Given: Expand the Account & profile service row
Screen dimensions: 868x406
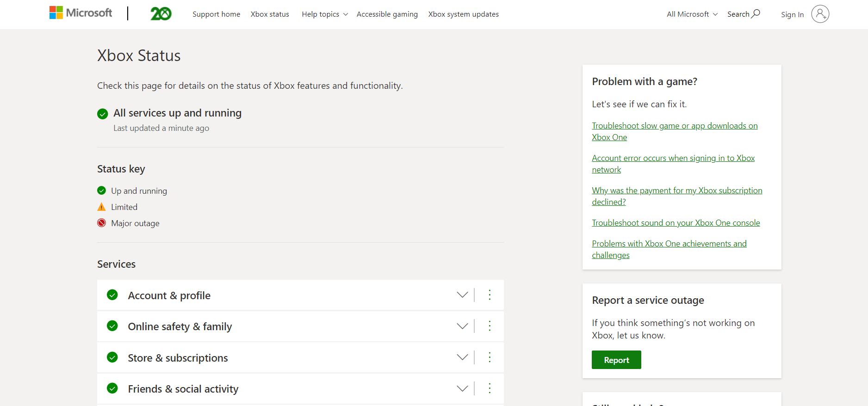Looking at the screenshot, I should (462, 295).
